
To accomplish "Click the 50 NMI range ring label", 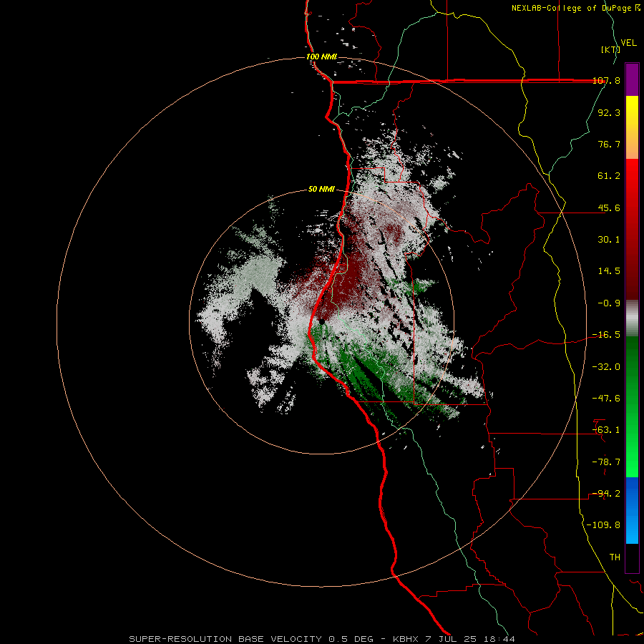I will click(x=321, y=190).
